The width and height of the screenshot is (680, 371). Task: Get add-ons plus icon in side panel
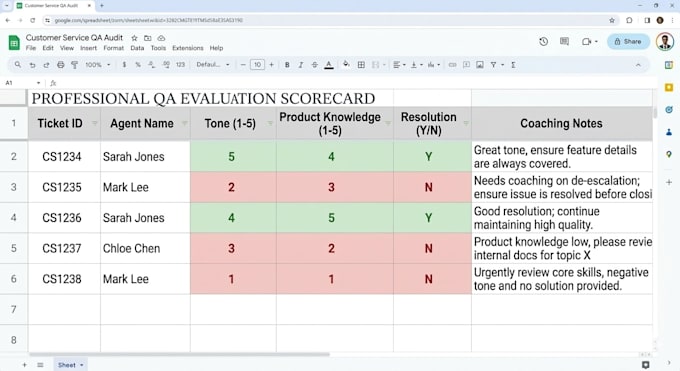click(669, 182)
